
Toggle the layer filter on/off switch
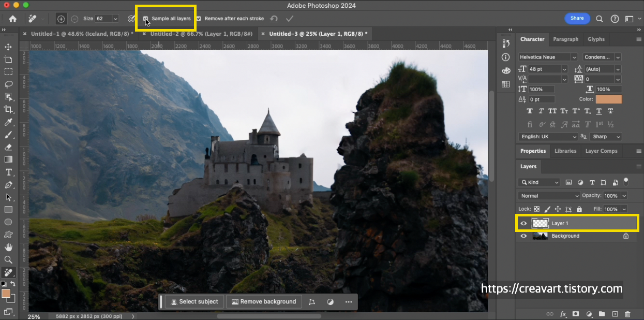click(626, 181)
